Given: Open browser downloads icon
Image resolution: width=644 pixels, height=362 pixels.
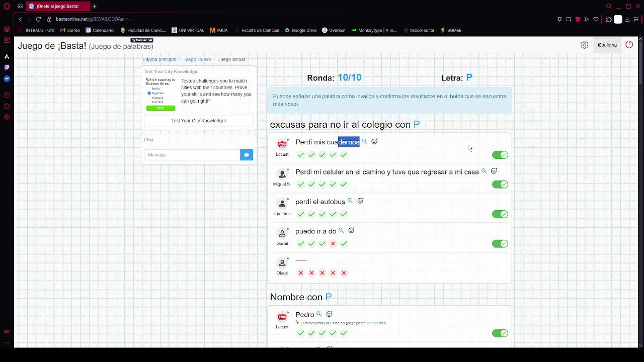Looking at the screenshot, I should (x=627, y=19).
